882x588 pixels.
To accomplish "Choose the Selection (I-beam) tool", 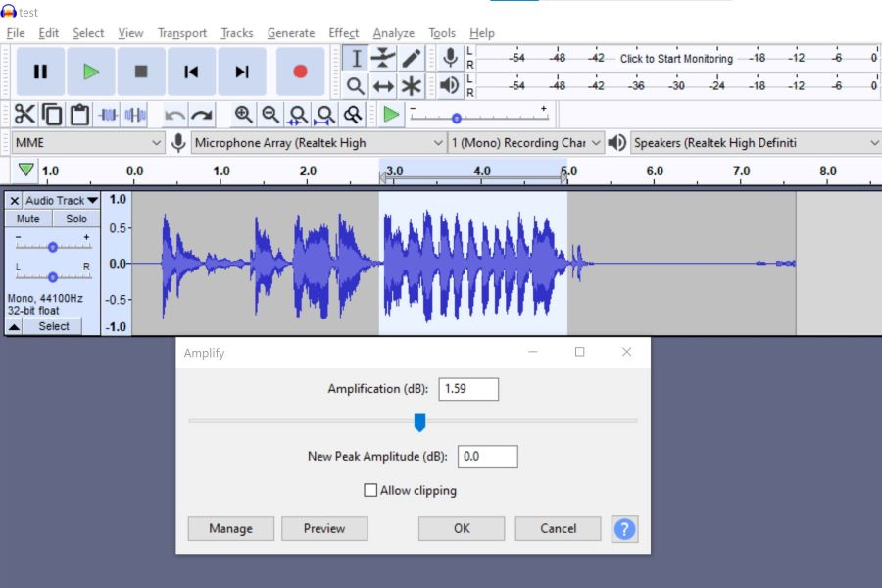I will (356, 58).
